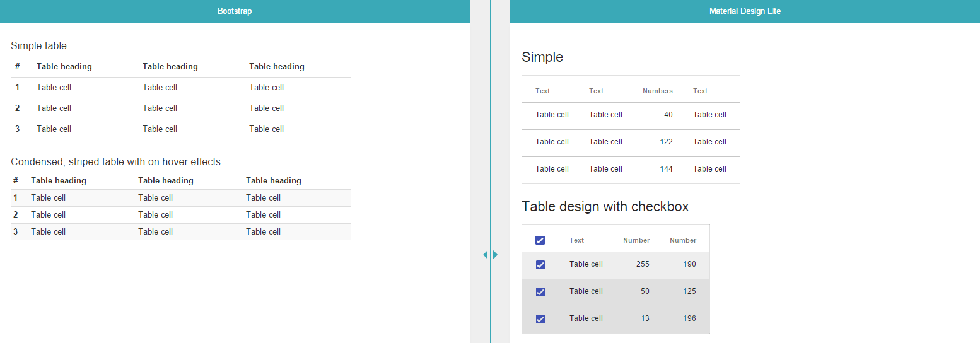
Task: Click the cell with value 190
Action: 689,264
